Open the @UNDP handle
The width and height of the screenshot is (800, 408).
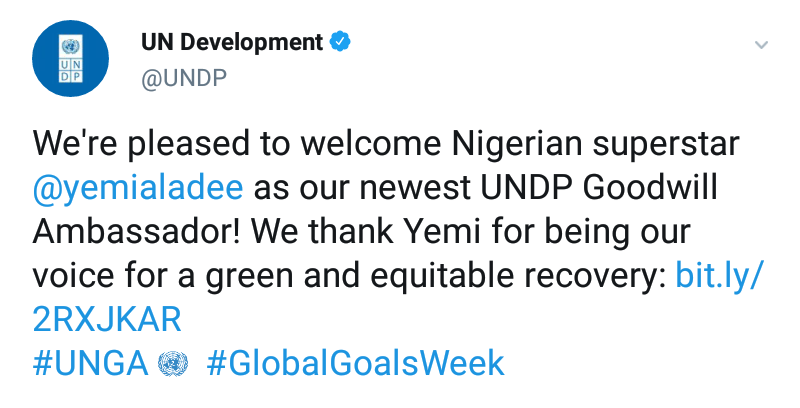(184, 79)
